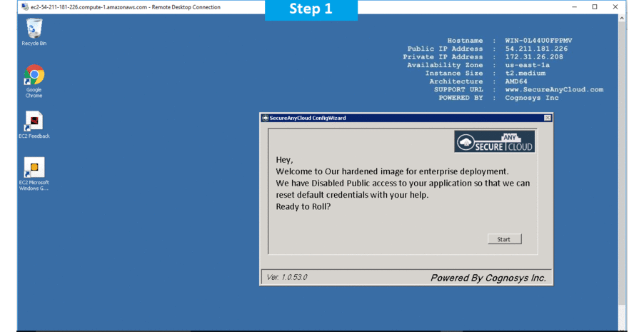Click ConfigWizard title bar icon

click(266, 118)
